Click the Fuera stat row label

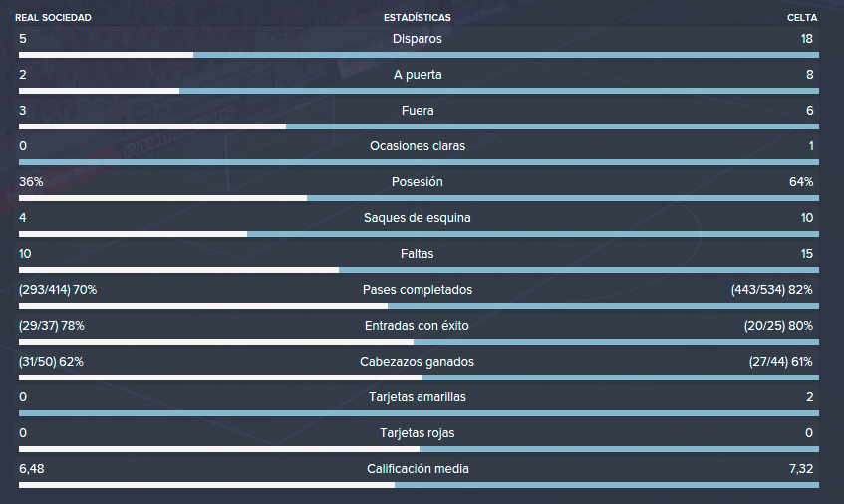coord(418,111)
